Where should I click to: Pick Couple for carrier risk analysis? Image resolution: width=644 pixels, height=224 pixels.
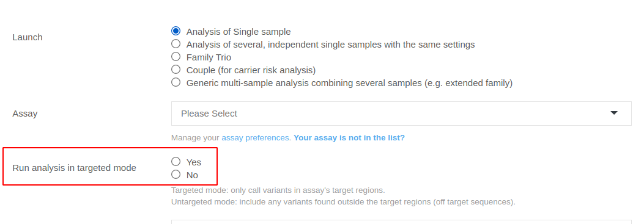click(176, 70)
